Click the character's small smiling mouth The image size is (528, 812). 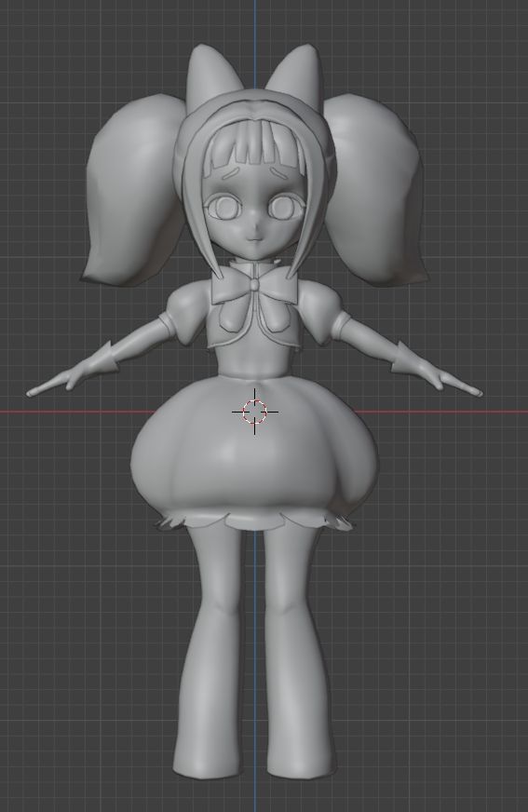click(254, 239)
